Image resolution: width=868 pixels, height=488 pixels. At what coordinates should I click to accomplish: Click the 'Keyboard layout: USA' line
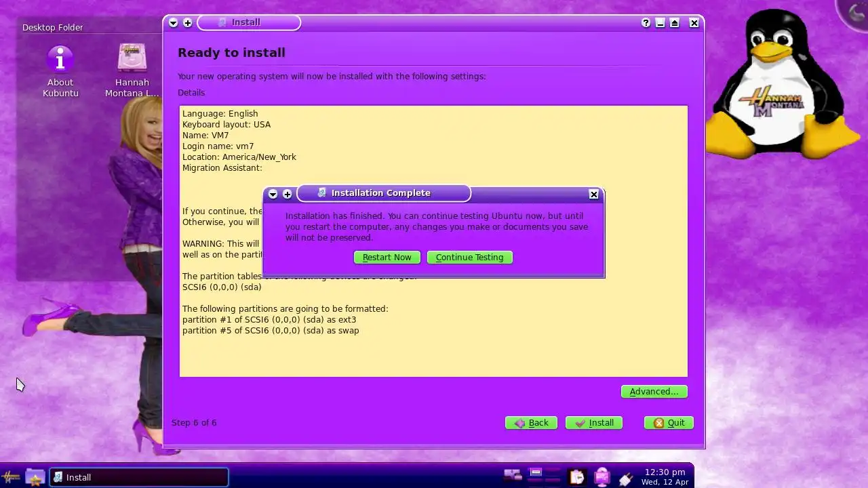tap(226, 125)
